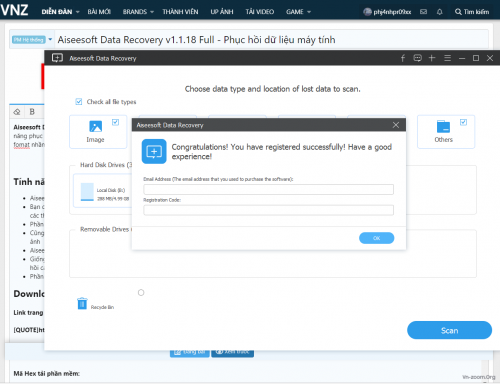500x384 pixels.
Task: Select the Image file type icon
Action: pos(95,127)
